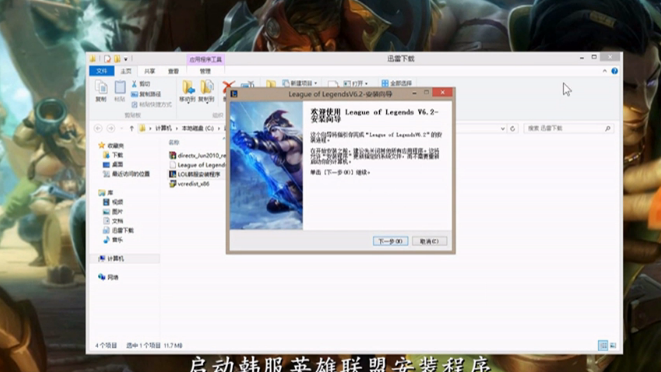The height and width of the screenshot is (372, 661).
Task: Select Downloads (下载) in navigation pane
Action: pos(113,155)
